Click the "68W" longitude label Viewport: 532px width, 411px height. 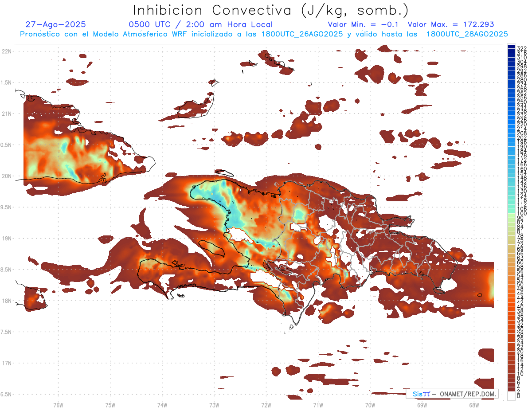(474, 405)
